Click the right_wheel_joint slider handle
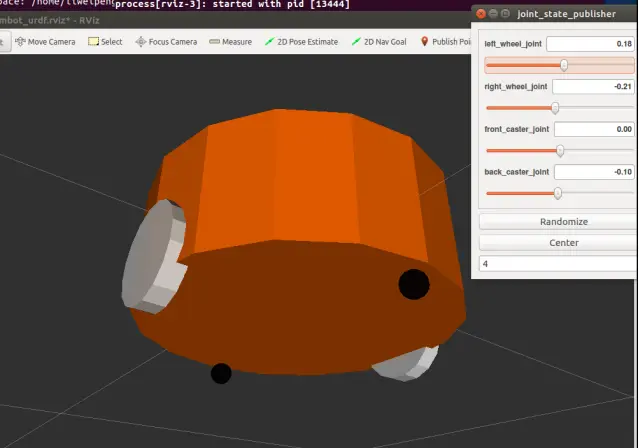639x448 pixels. 555,108
